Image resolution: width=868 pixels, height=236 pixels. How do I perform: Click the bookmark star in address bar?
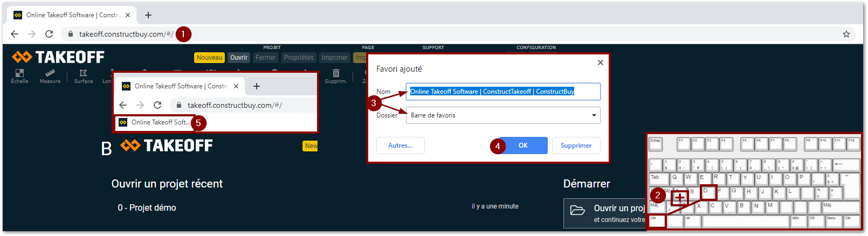(x=846, y=34)
